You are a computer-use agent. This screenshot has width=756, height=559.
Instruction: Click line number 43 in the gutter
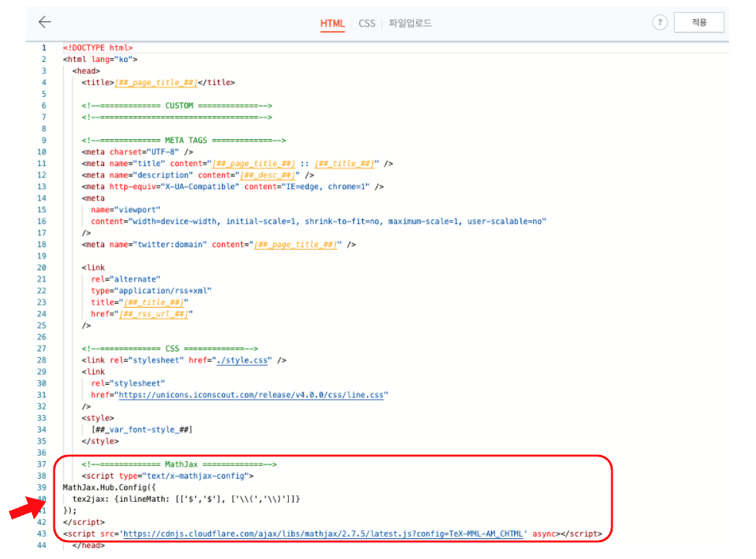click(42, 534)
